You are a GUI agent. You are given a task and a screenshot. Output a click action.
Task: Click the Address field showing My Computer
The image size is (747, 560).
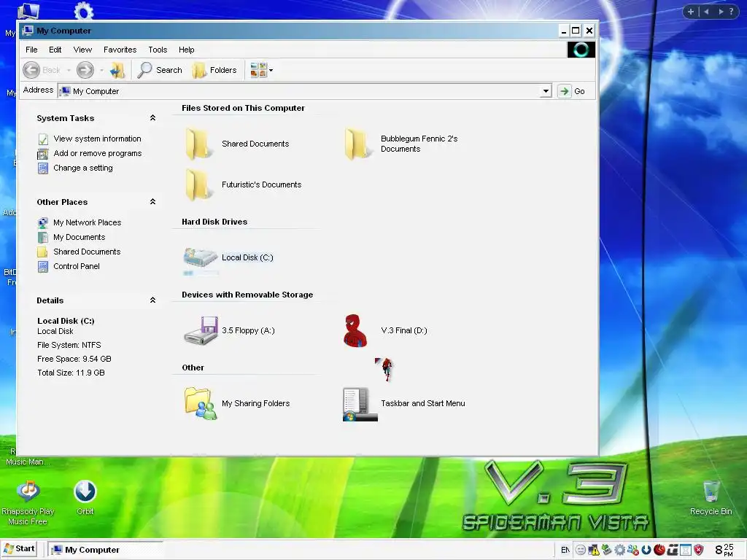[305, 91]
